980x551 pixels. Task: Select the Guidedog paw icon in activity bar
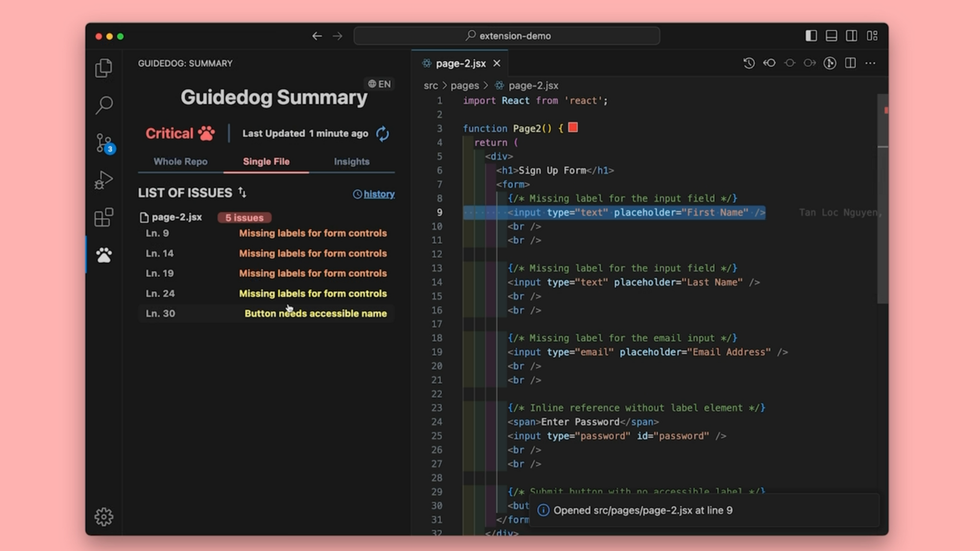pyautogui.click(x=104, y=255)
